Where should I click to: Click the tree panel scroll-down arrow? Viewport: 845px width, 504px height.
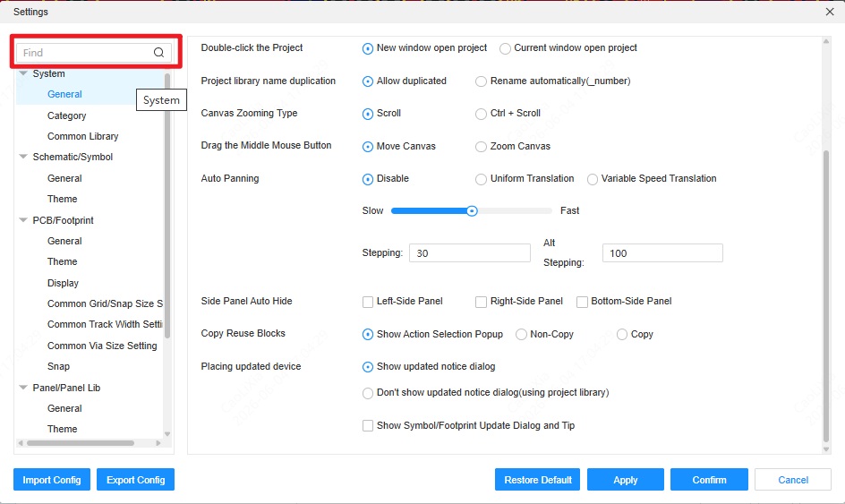pyautogui.click(x=167, y=434)
